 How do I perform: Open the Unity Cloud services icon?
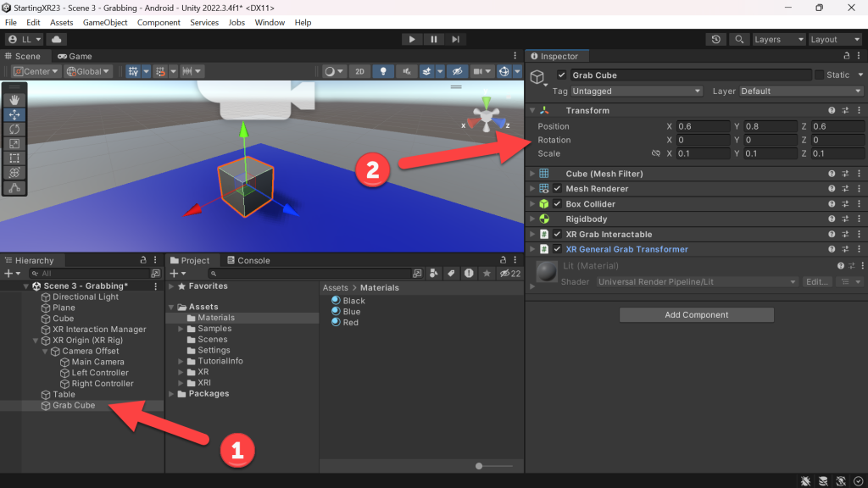coord(57,39)
